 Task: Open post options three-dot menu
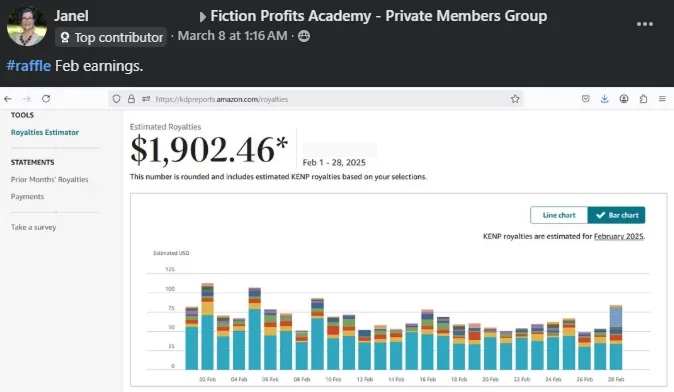click(645, 24)
